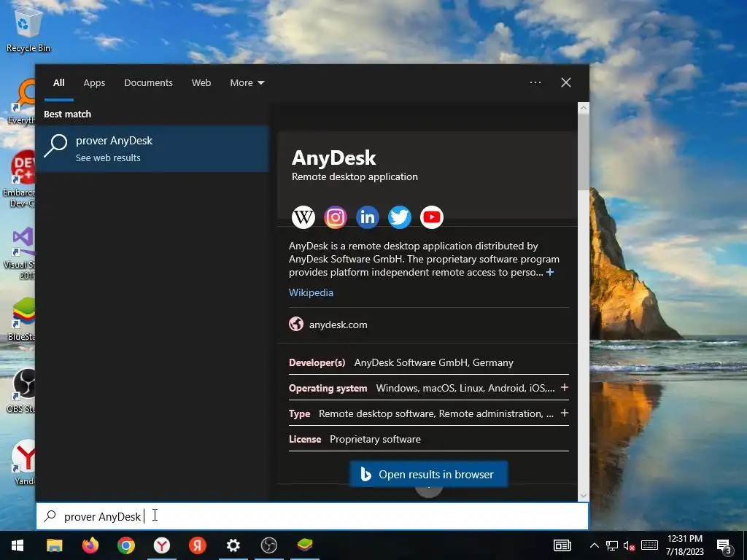Open the search options ellipsis menu
747x560 pixels.
(535, 82)
